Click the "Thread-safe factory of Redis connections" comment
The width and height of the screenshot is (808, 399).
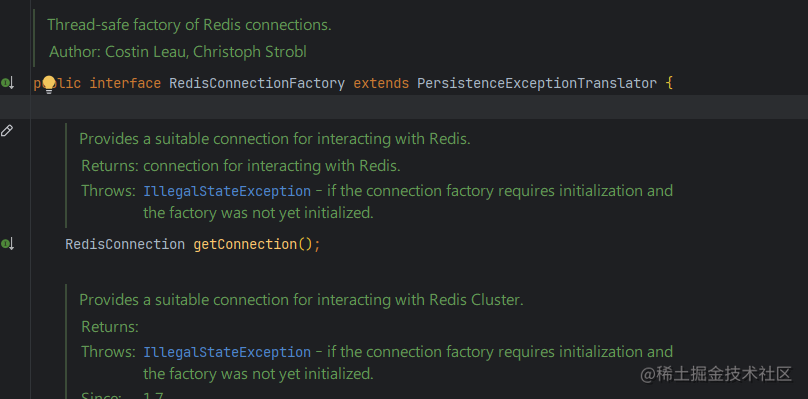click(189, 25)
